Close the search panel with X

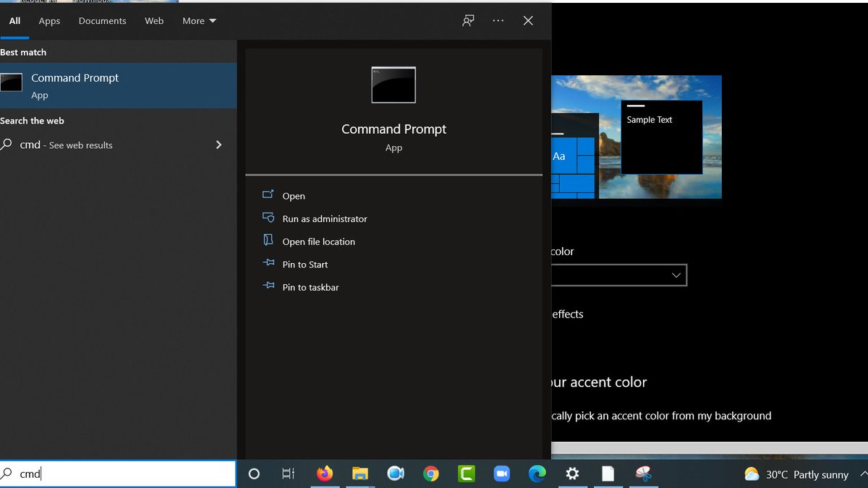[x=528, y=21]
